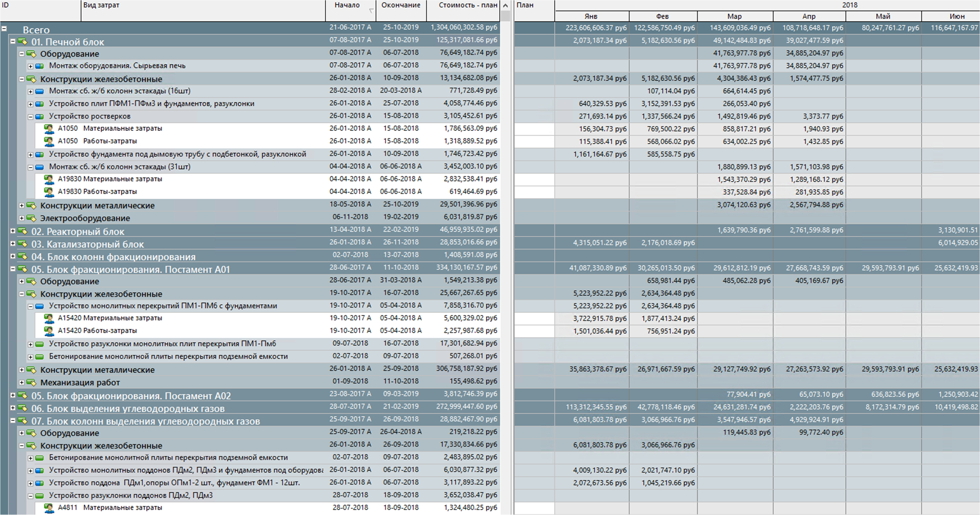The width and height of the screenshot is (980, 515).
Task: Collapse Монтаж сб. ж/б колонн эстакады (31шт)
Action: click(30, 167)
